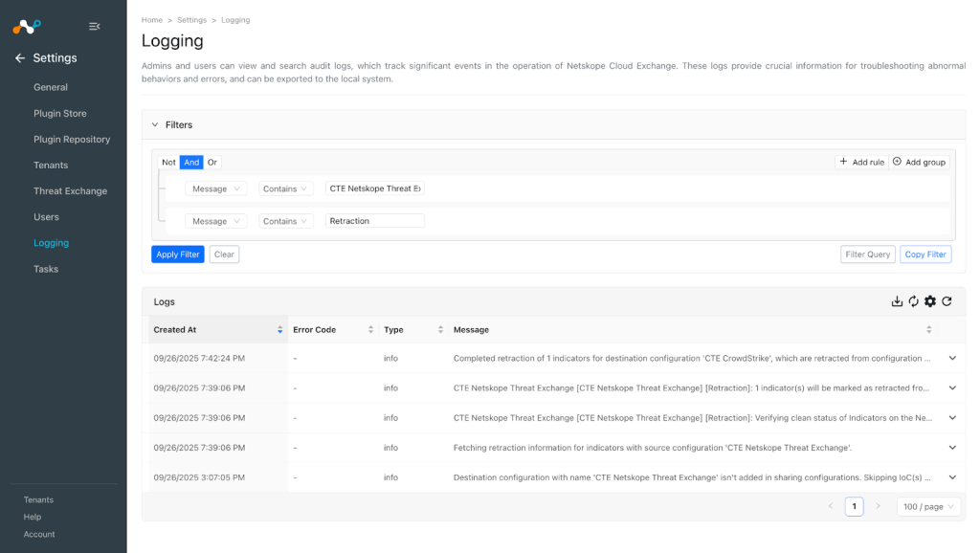
Task: Sort logs by Message column arrows
Action: point(928,330)
